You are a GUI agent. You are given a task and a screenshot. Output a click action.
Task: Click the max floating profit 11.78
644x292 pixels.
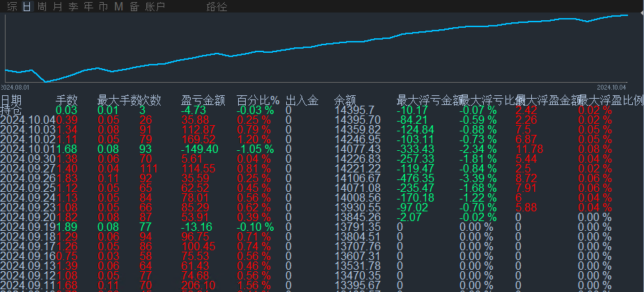[529, 149]
